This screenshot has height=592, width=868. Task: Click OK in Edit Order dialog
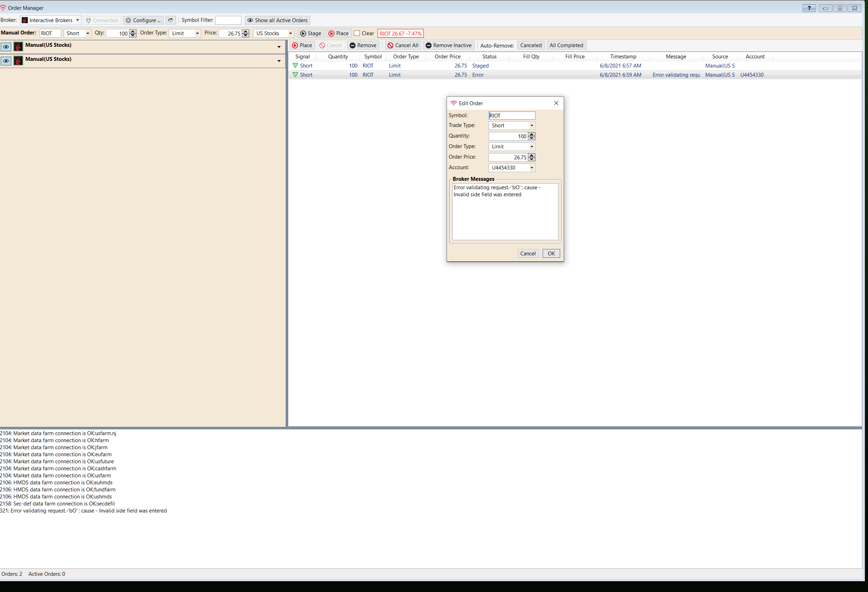[x=551, y=253]
